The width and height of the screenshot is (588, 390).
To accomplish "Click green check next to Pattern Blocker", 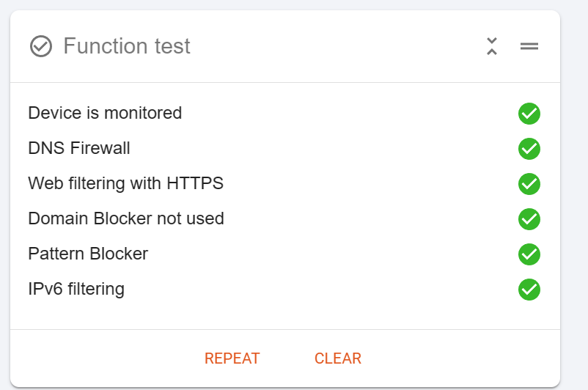I will (529, 254).
